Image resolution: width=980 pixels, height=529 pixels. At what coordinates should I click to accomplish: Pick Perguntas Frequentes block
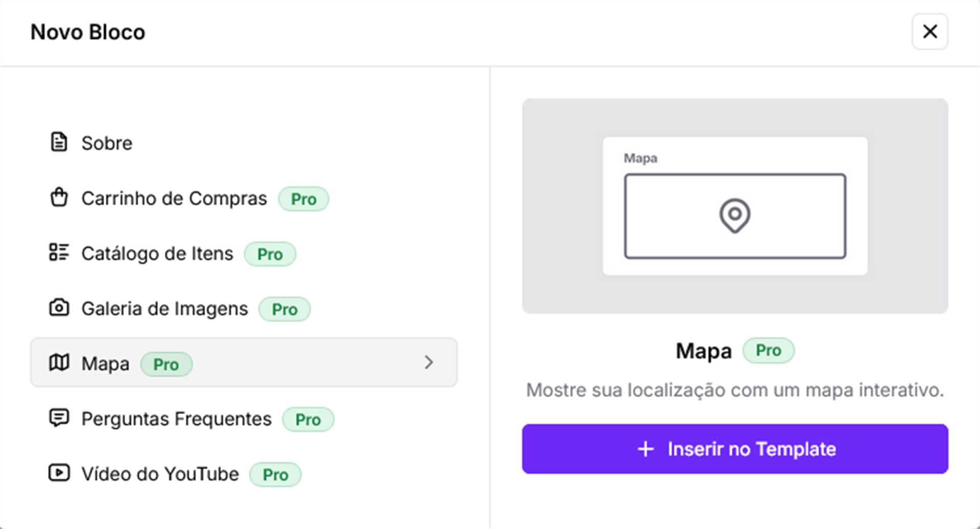pyautogui.click(x=176, y=419)
